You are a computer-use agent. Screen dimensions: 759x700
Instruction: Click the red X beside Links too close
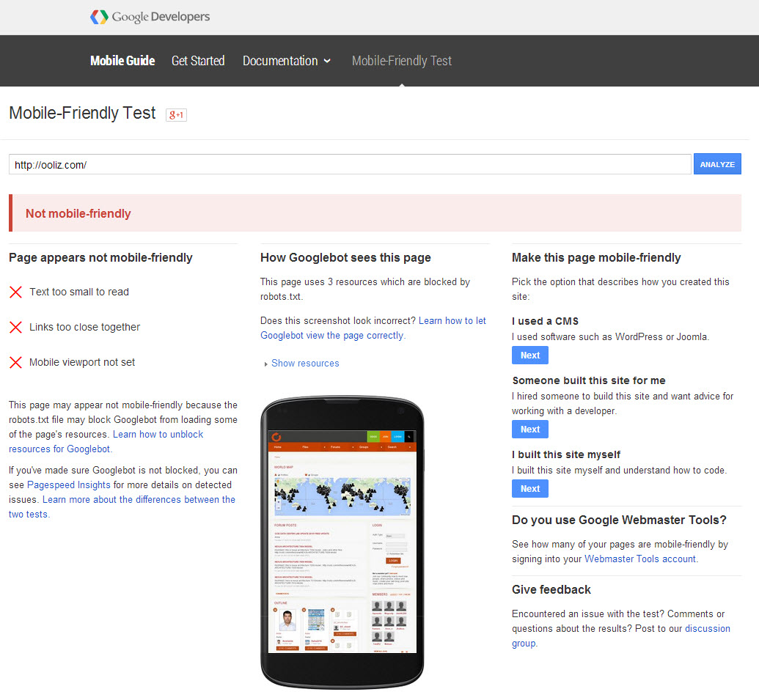point(15,328)
